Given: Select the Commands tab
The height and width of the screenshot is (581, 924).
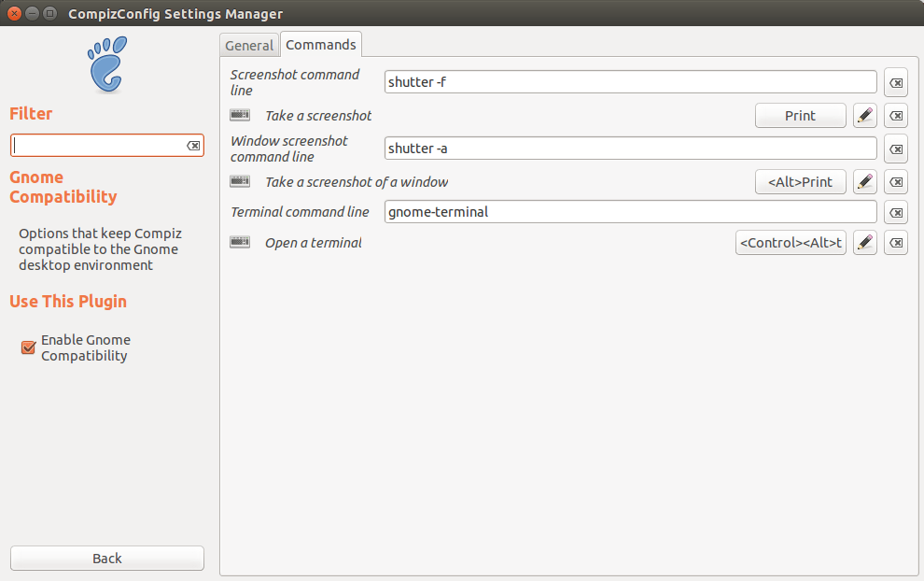Looking at the screenshot, I should click(x=320, y=45).
